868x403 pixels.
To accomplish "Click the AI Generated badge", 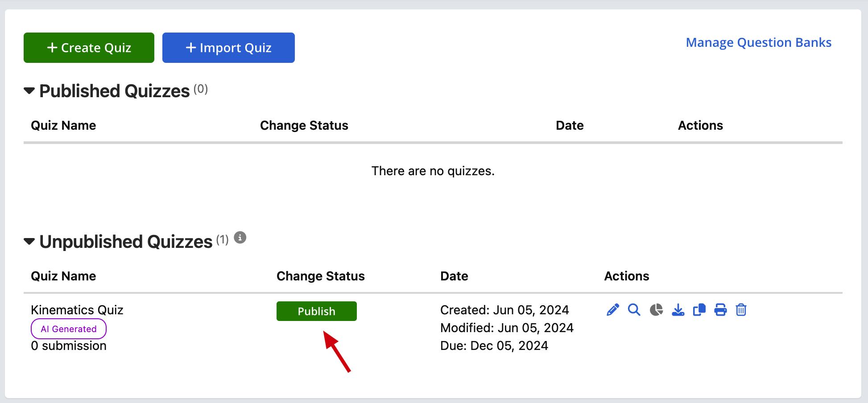I will (69, 329).
